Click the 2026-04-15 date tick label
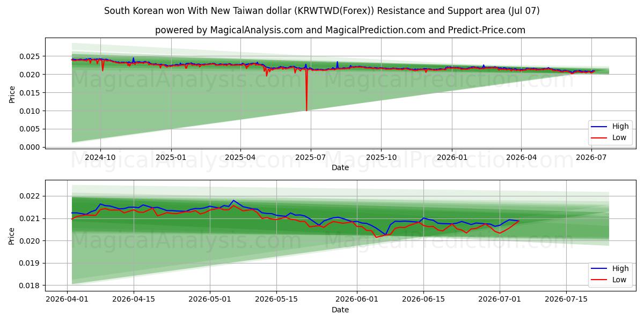 tap(133, 299)
